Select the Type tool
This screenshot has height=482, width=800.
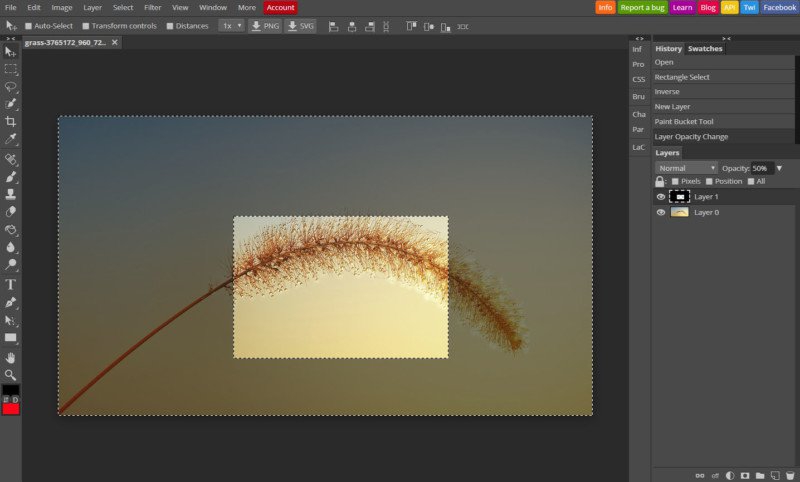(x=11, y=284)
